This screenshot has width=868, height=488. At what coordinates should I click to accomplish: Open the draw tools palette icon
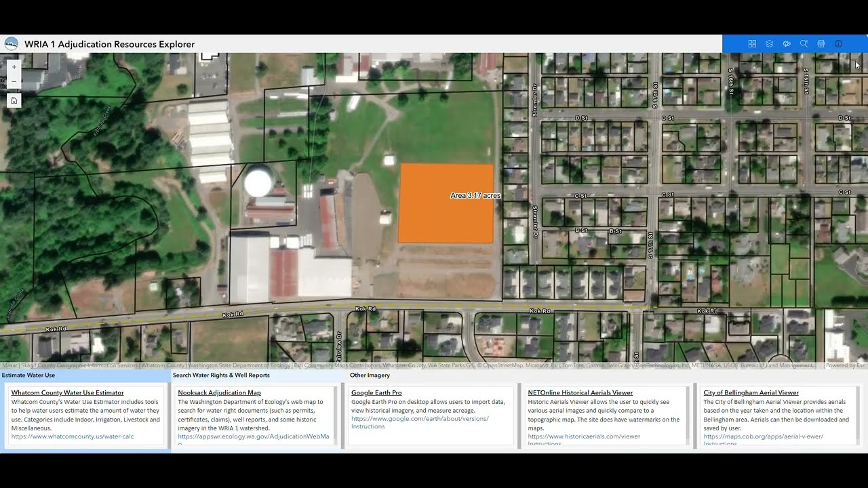point(787,43)
